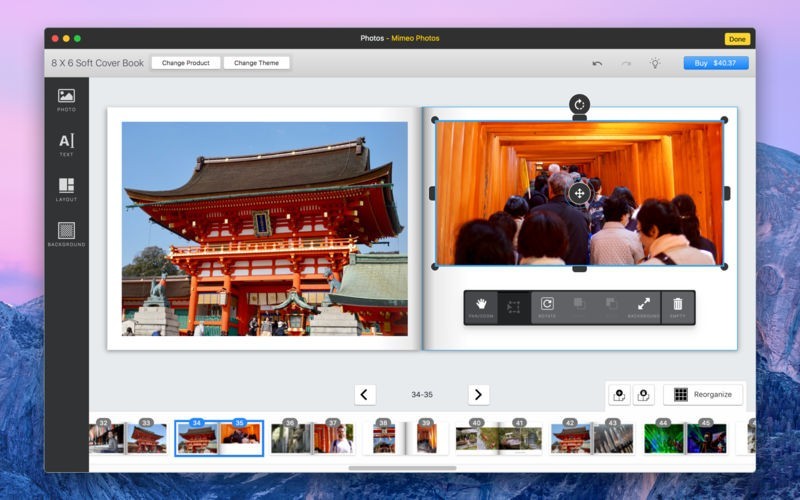
Task: Click the Change Product button
Action: click(x=185, y=63)
